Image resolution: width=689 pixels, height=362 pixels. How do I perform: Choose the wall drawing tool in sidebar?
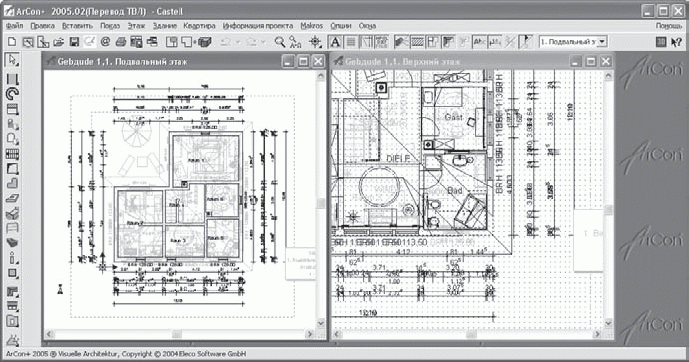tap(12, 80)
